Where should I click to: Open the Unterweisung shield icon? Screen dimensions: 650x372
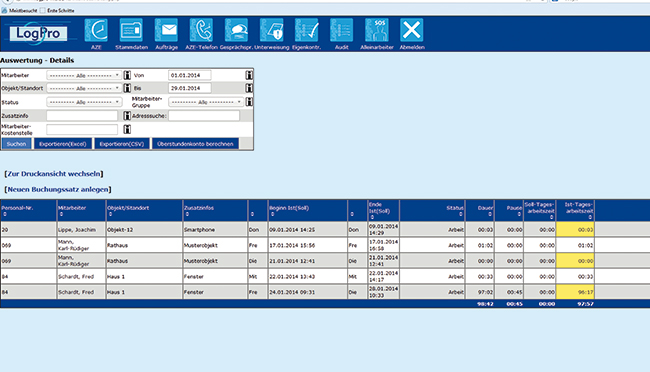pos(272,30)
